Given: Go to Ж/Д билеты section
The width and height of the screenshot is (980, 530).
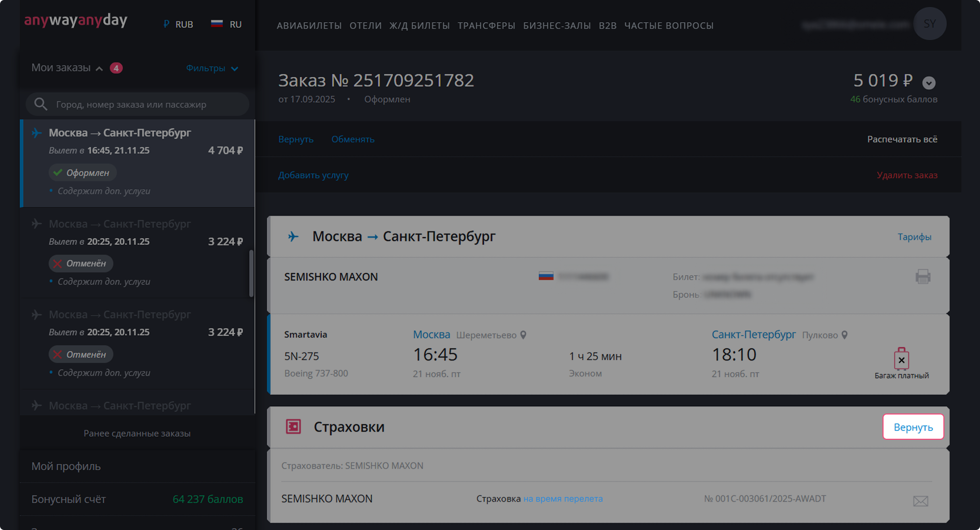Looking at the screenshot, I should point(419,25).
